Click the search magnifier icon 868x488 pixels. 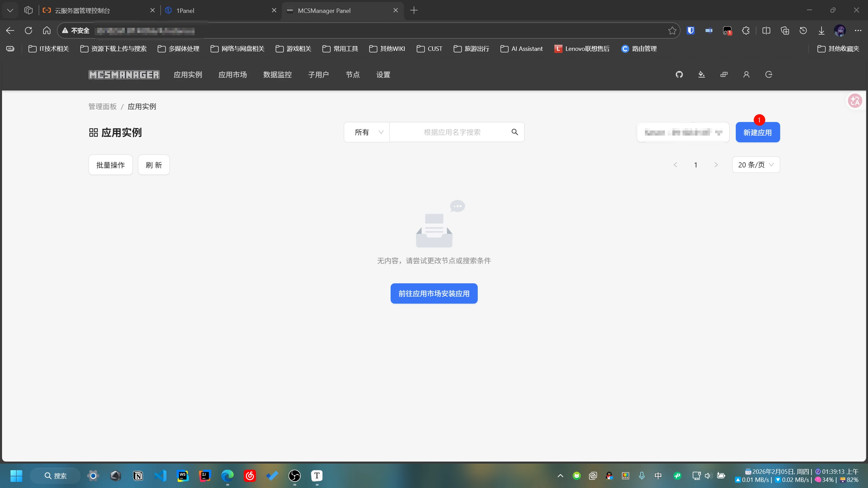point(515,132)
